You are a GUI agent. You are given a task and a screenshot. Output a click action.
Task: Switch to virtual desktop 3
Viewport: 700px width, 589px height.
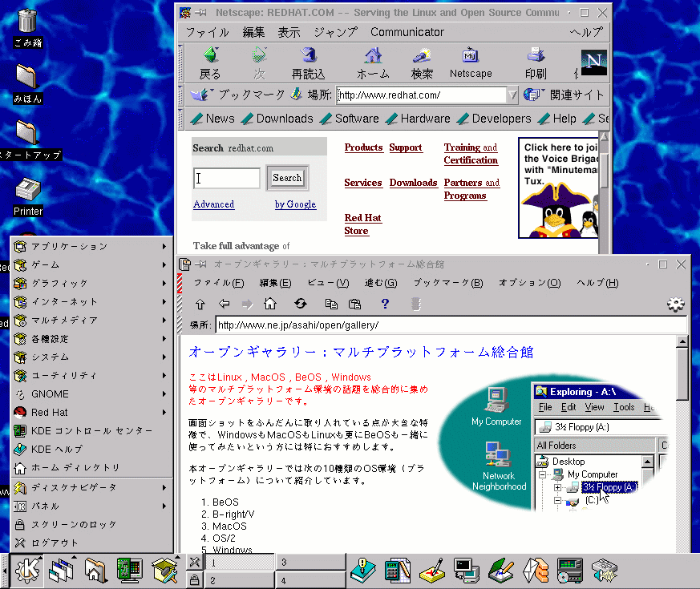pos(311,563)
